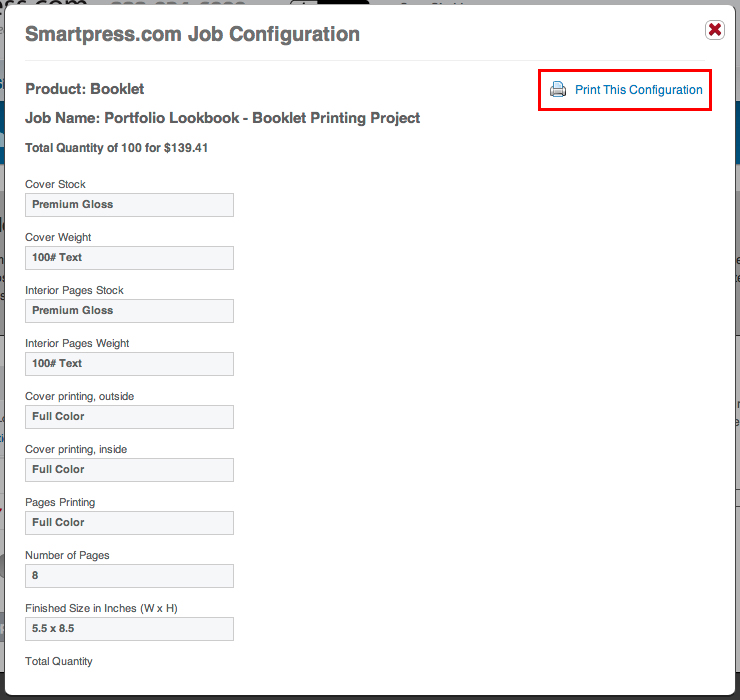Click the Total Quantity label at bottom

point(59,661)
